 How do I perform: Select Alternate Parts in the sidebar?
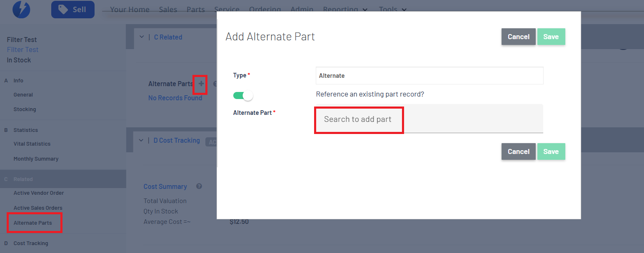[x=33, y=223]
